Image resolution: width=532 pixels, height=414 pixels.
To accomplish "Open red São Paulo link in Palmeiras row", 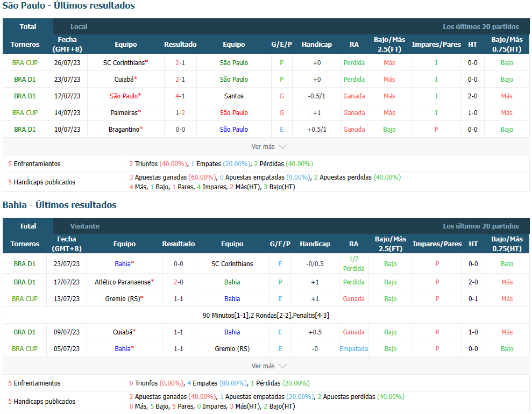I will click(234, 112).
